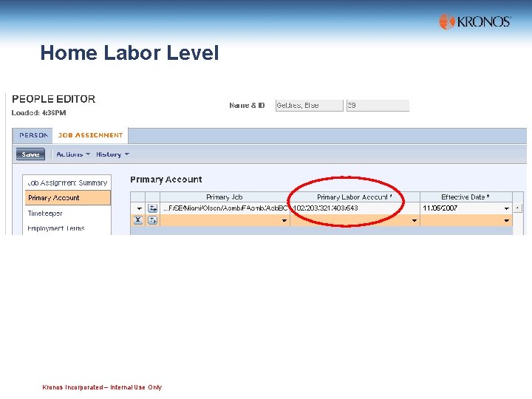Click the labor account value 102/203/321/403/543
The image size is (532, 399).
326,208
